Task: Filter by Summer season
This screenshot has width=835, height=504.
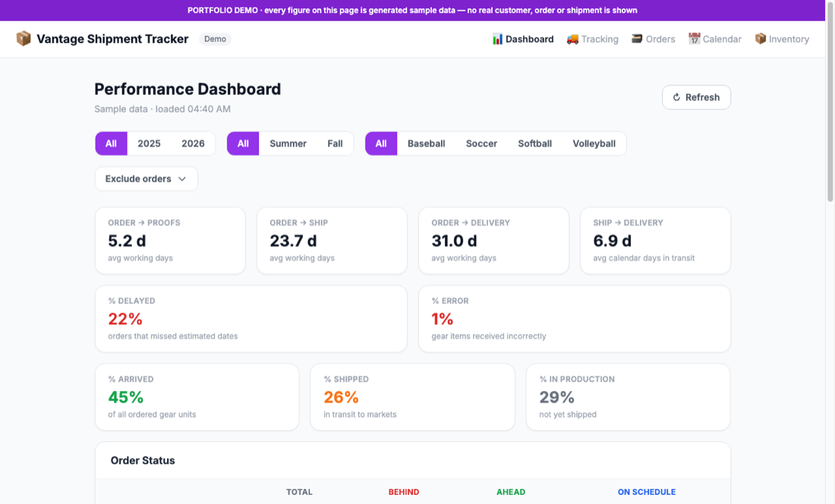Action: coord(288,143)
